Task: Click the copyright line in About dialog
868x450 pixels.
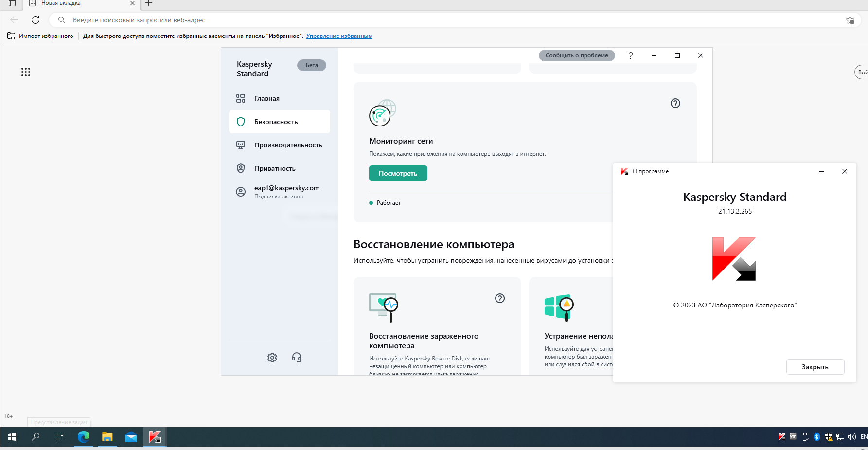Action: (735, 305)
